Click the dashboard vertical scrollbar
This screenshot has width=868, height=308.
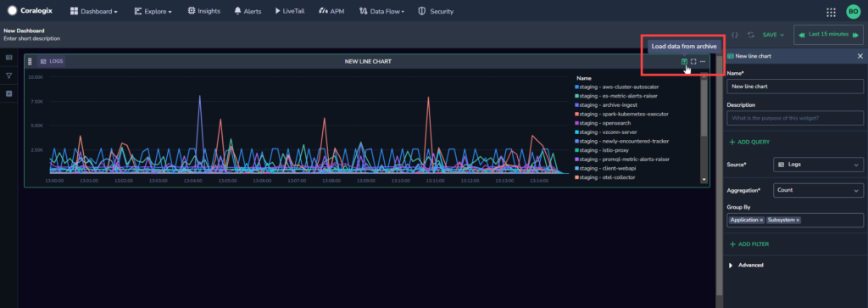coord(719,175)
